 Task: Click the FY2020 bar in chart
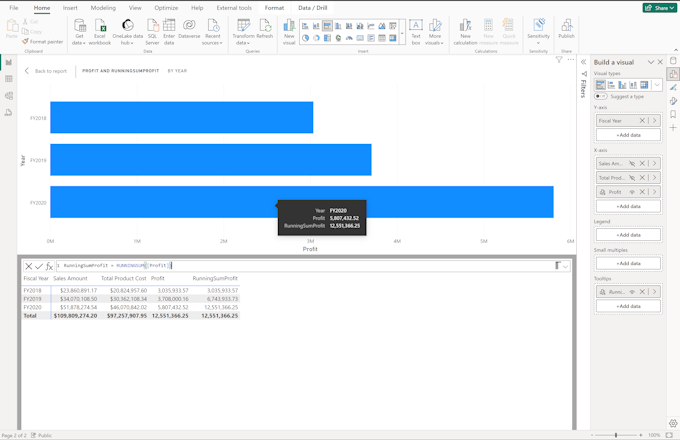click(302, 202)
